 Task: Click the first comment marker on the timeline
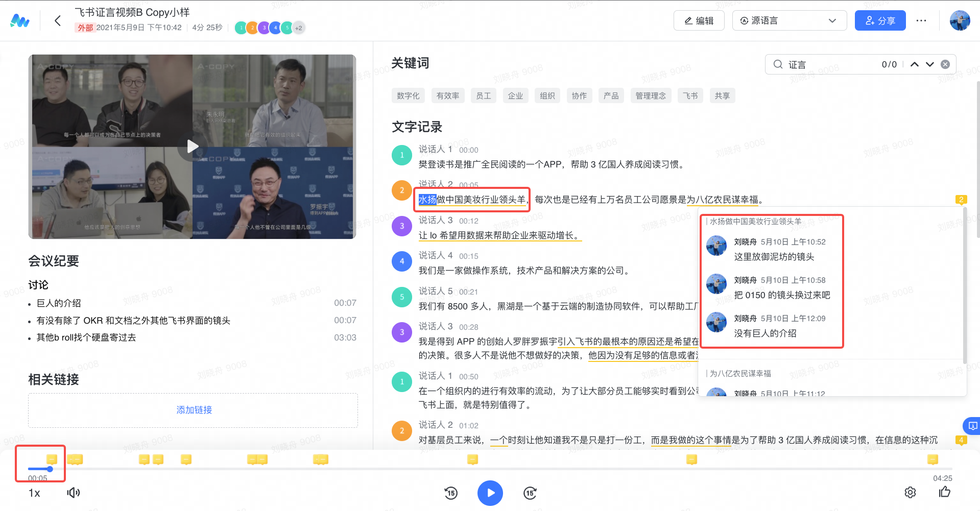click(52, 459)
